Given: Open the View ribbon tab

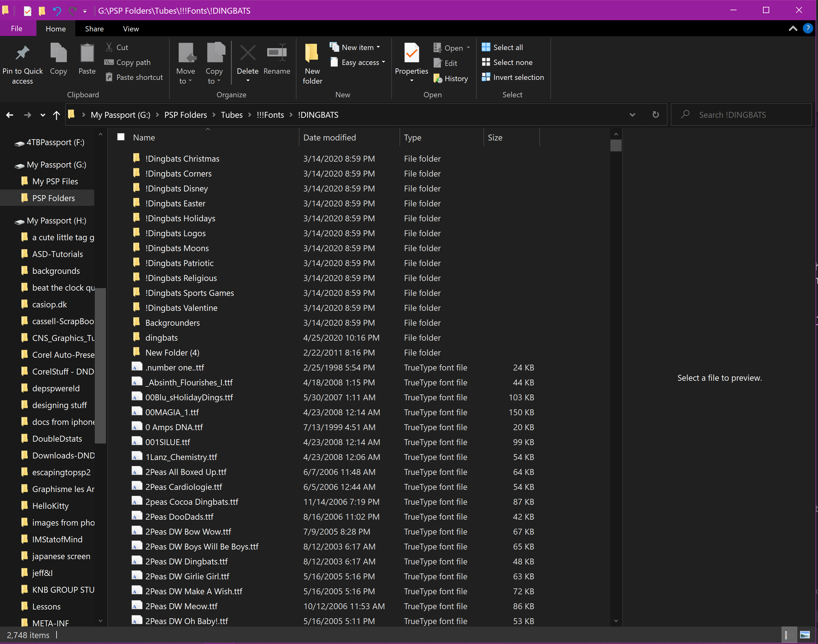Looking at the screenshot, I should [x=131, y=29].
